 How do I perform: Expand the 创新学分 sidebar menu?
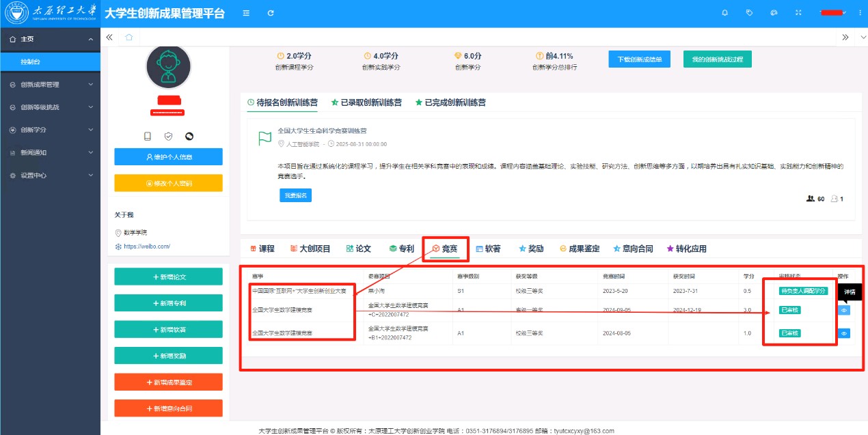(50, 130)
